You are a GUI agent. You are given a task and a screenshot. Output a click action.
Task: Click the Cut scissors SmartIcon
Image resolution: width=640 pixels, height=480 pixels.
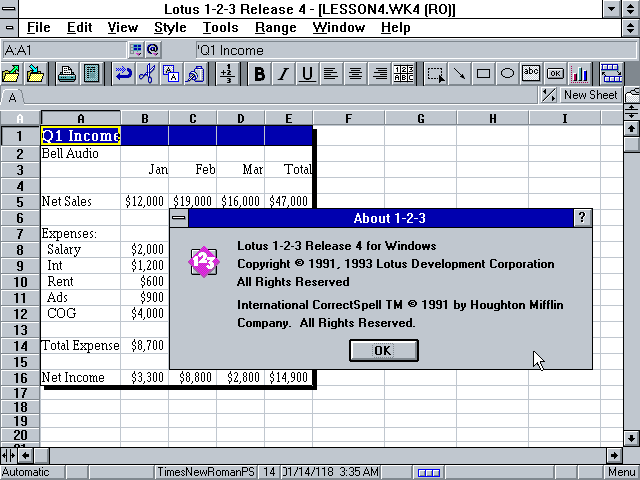tap(147, 74)
